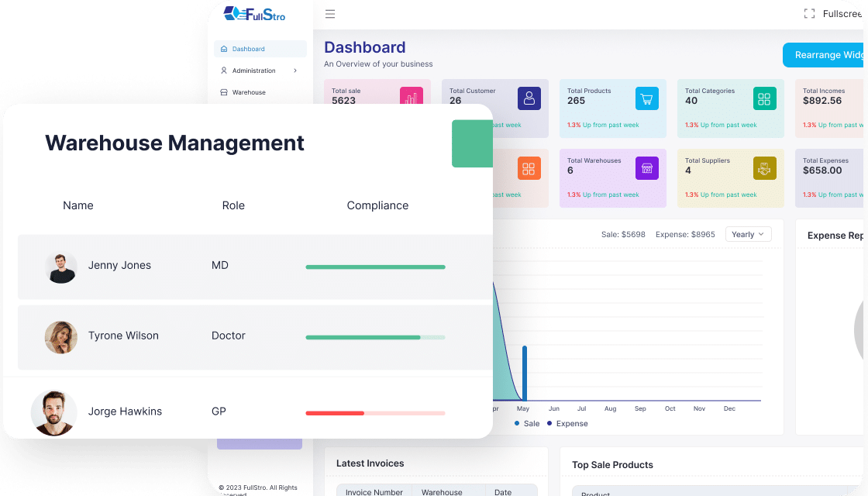Toggle the Expense series in the chart legend
The height and width of the screenshot is (496, 868).
tap(567, 423)
